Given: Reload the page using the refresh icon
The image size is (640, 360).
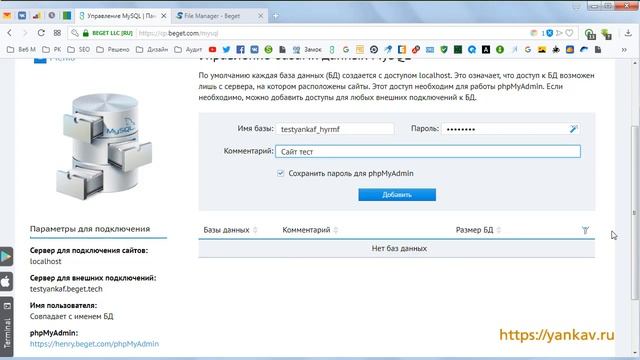Looking at the screenshot, I should pyautogui.click(x=41, y=33).
